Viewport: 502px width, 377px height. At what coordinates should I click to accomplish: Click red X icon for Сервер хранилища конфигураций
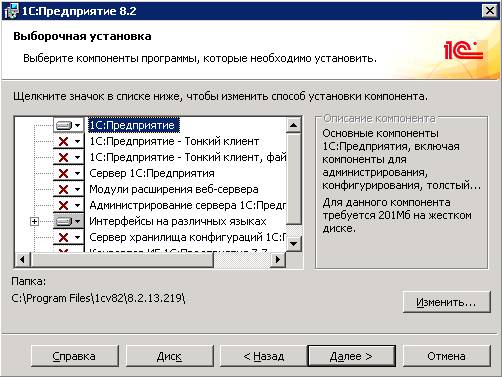tap(63, 237)
